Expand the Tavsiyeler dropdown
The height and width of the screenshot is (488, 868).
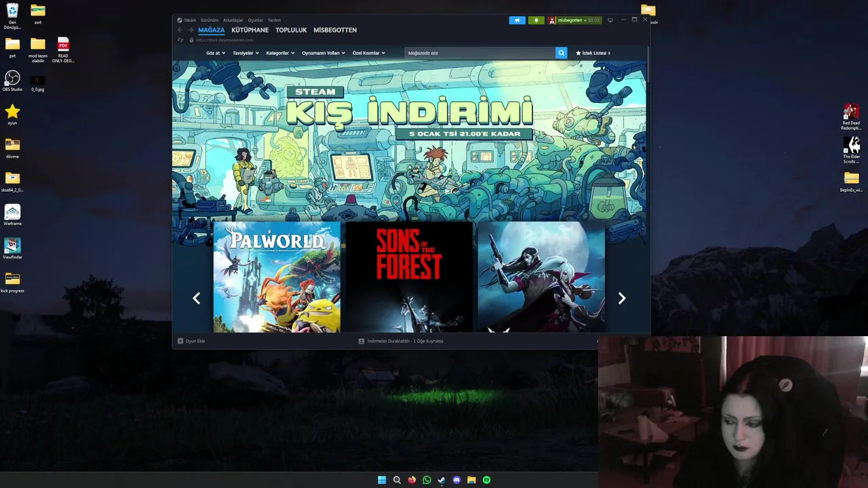(245, 53)
